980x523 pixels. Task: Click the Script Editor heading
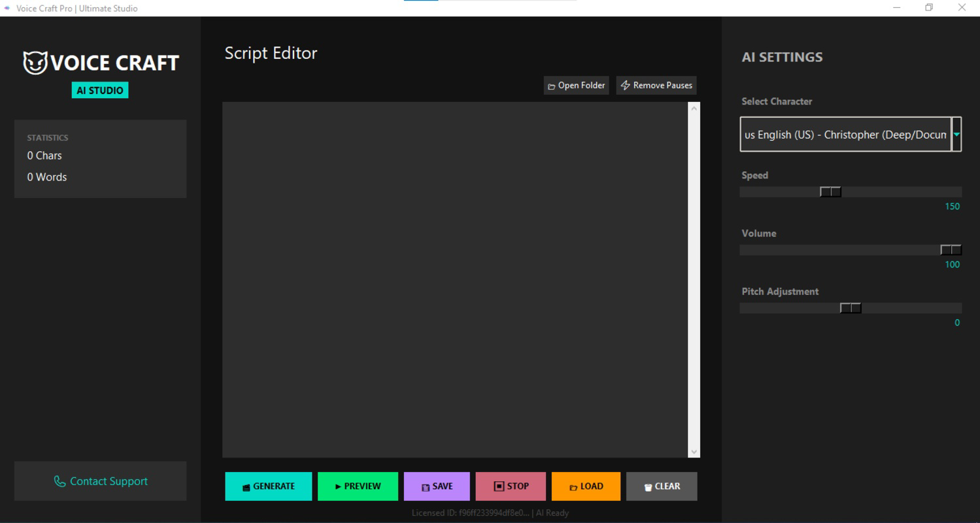pos(271,54)
